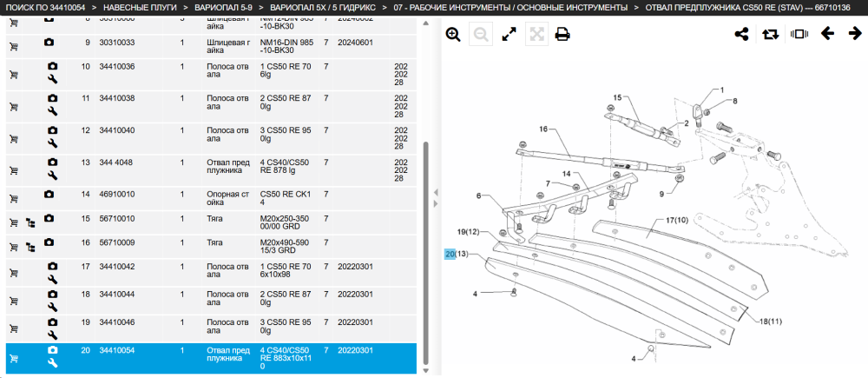Zoom in on the parts diagram
868x378 pixels.
point(453,35)
